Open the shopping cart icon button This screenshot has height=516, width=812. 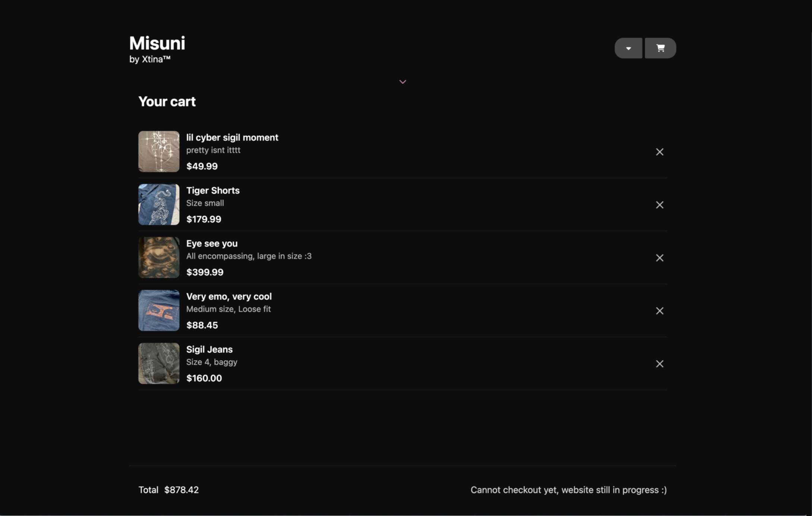[x=660, y=48]
